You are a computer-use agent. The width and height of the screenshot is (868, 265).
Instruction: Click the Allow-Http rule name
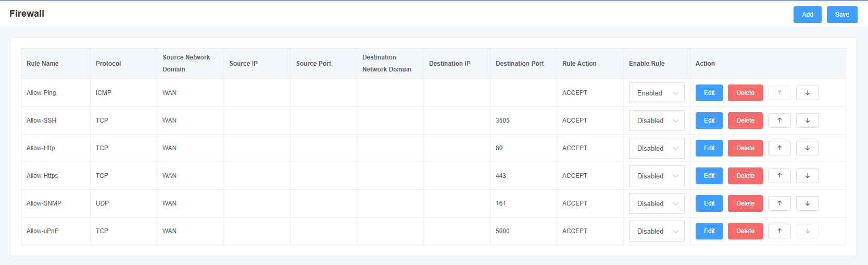click(41, 148)
